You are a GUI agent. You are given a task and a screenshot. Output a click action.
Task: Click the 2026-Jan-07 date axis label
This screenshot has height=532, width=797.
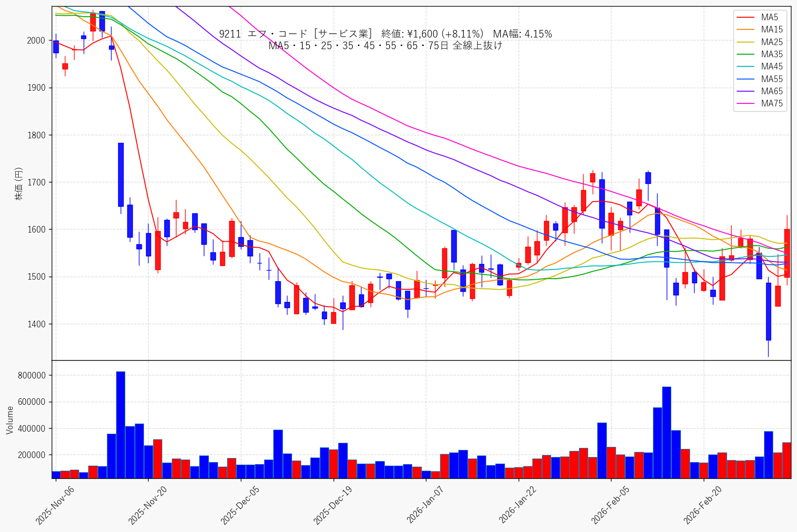pos(426,504)
